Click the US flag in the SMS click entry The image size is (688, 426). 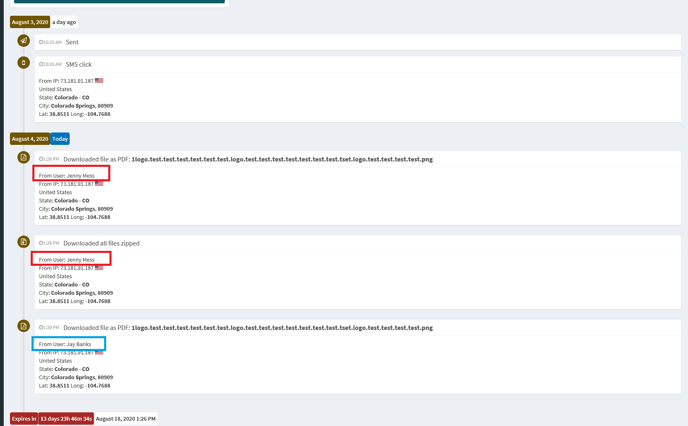pos(99,81)
